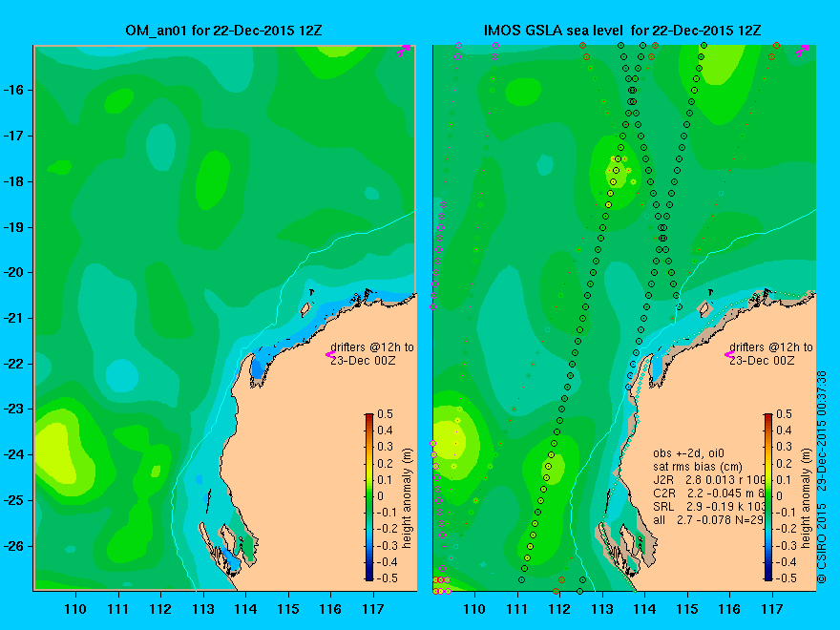Click the 'SRL' satellite statistics row
This screenshot has width=840, height=630.
tap(709, 506)
